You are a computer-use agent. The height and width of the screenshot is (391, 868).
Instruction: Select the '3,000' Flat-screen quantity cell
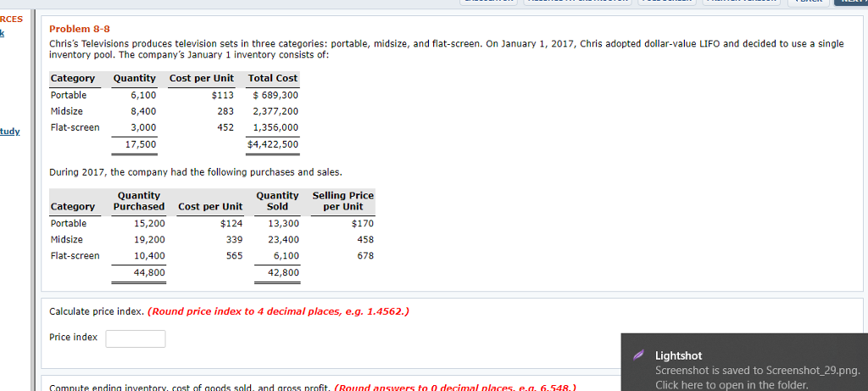point(143,127)
